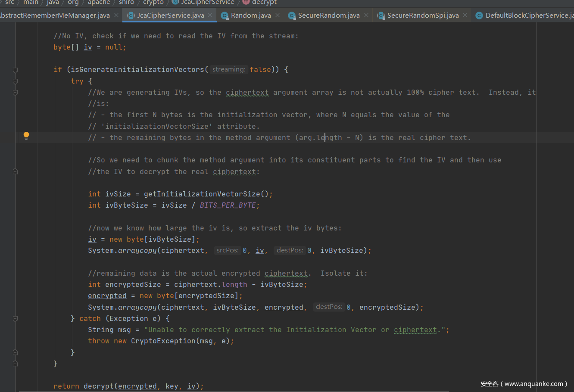This screenshot has width=574, height=392.
Task: Click the decrypt method breadcrumb
Action: click(264, 3)
